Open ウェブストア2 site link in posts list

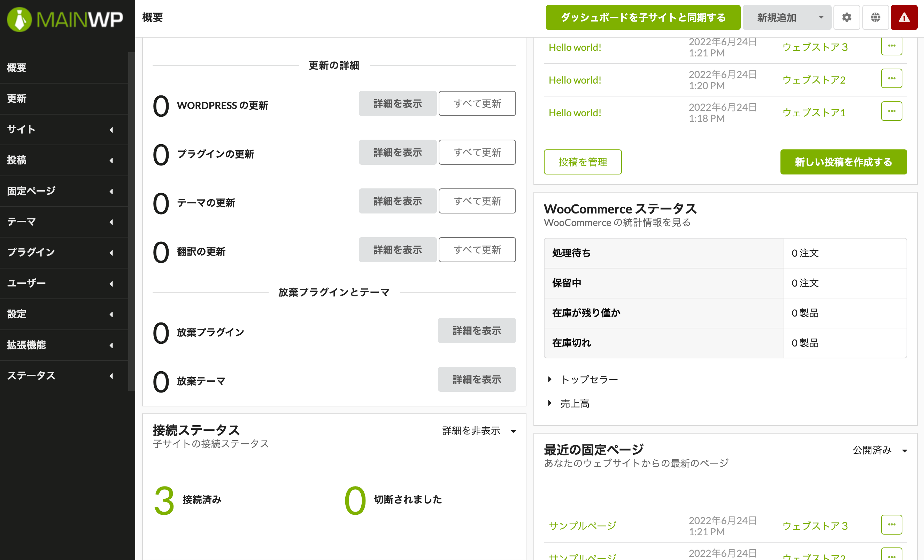pyautogui.click(x=814, y=80)
